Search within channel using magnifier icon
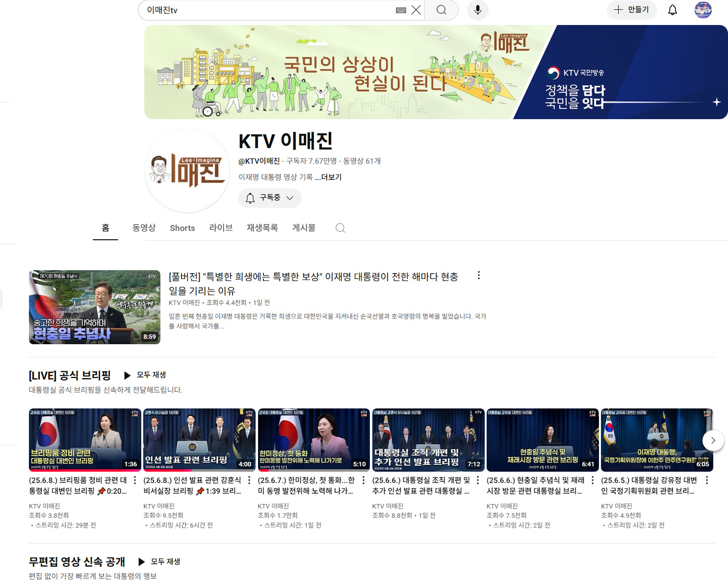Viewport: 728px width, 582px height. (340, 228)
